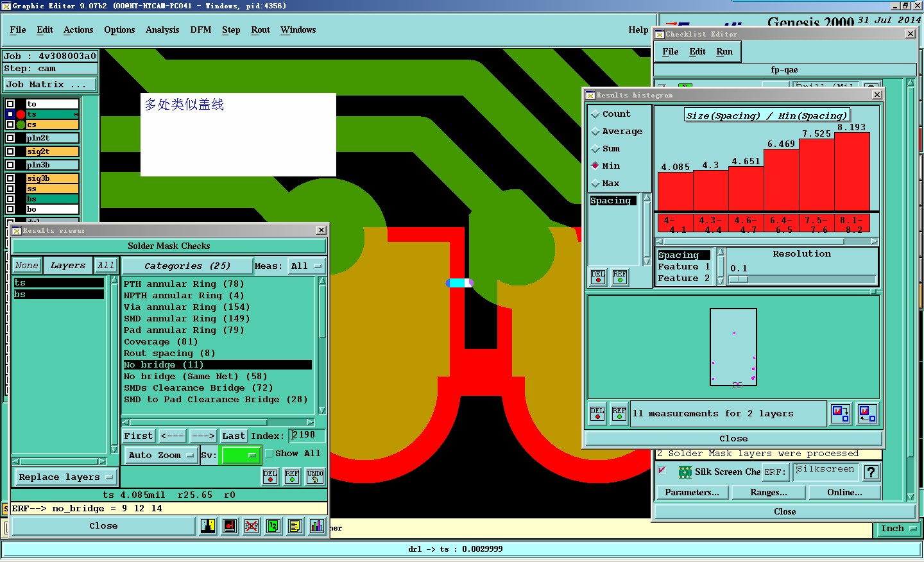Click the Parameters... button
The height and width of the screenshot is (562, 924).
tap(692, 493)
